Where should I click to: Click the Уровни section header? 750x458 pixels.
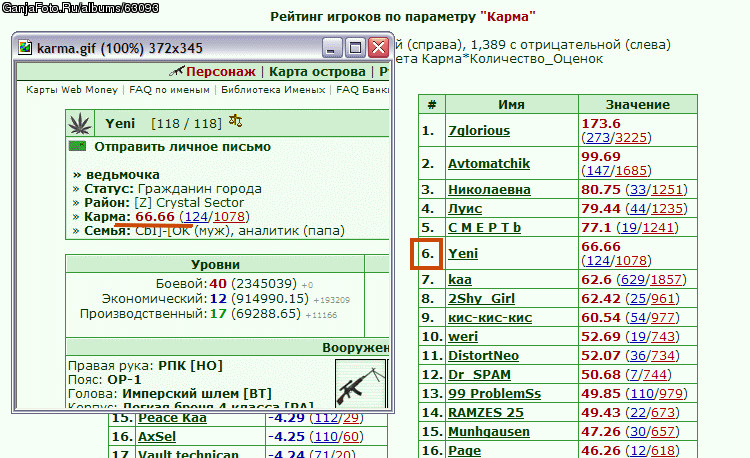coord(215,264)
